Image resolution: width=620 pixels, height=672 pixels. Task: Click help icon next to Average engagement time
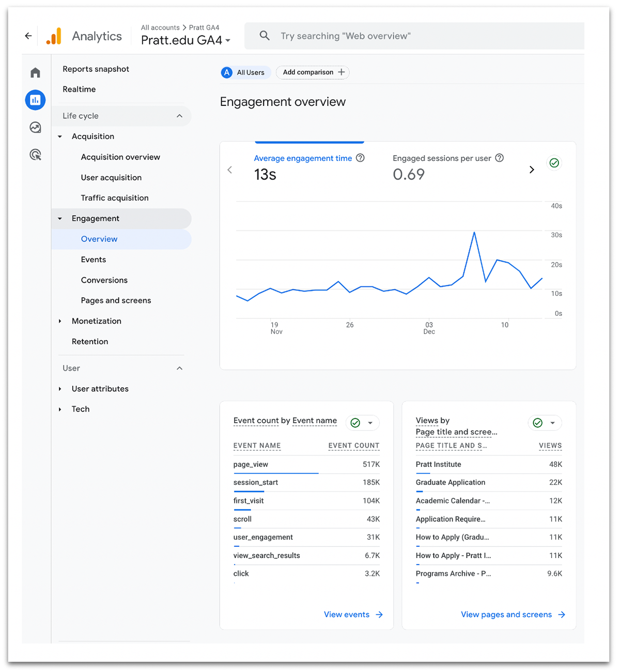click(x=361, y=158)
